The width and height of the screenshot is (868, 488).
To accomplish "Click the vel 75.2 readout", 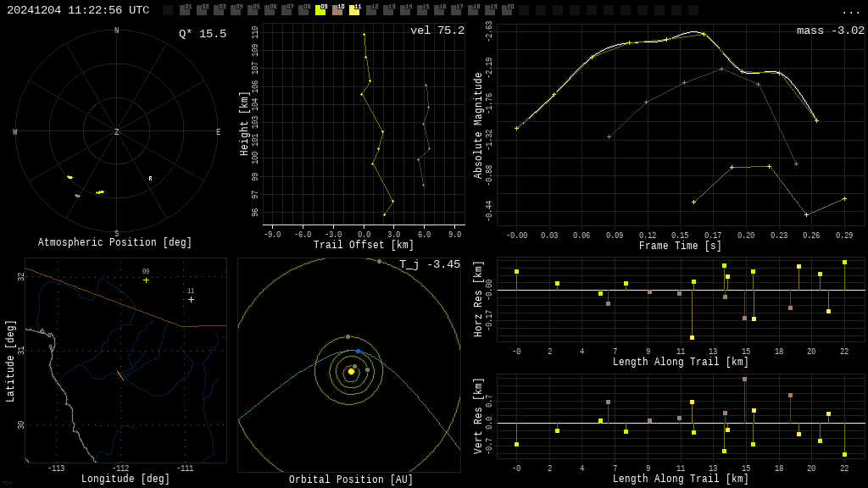I will pyautogui.click(x=437, y=30).
